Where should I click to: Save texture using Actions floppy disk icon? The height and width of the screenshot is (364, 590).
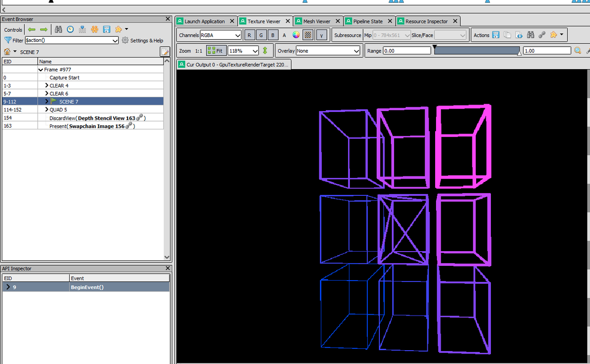[496, 35]
